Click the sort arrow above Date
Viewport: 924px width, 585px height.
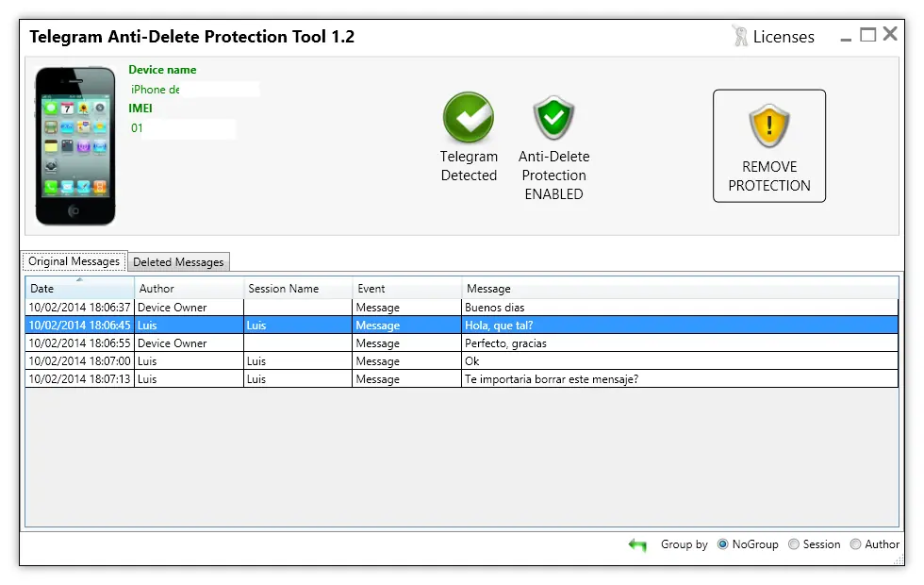pos(79,279)
